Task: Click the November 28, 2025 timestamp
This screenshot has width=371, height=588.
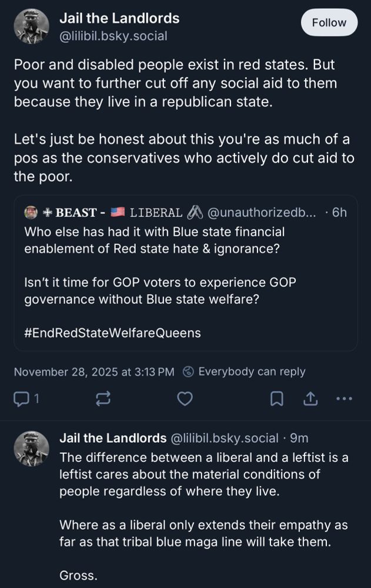Action: click(x=94, y=372)
